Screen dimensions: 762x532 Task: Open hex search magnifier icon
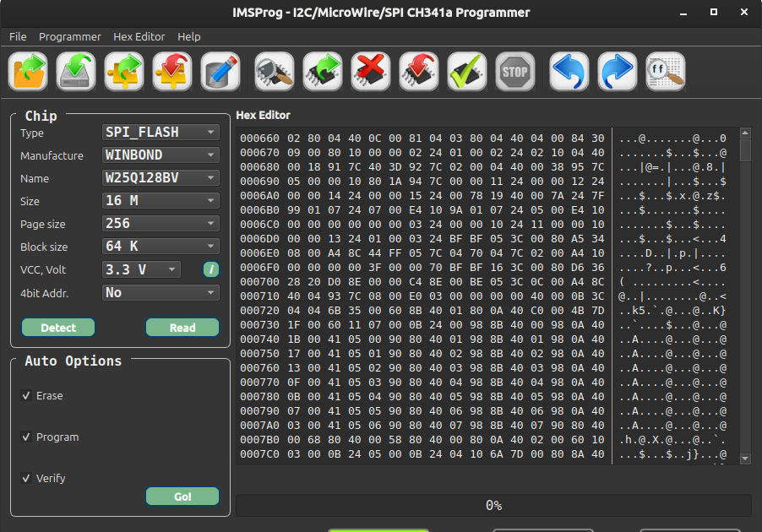pyautogui.click(x=665, y=72)
